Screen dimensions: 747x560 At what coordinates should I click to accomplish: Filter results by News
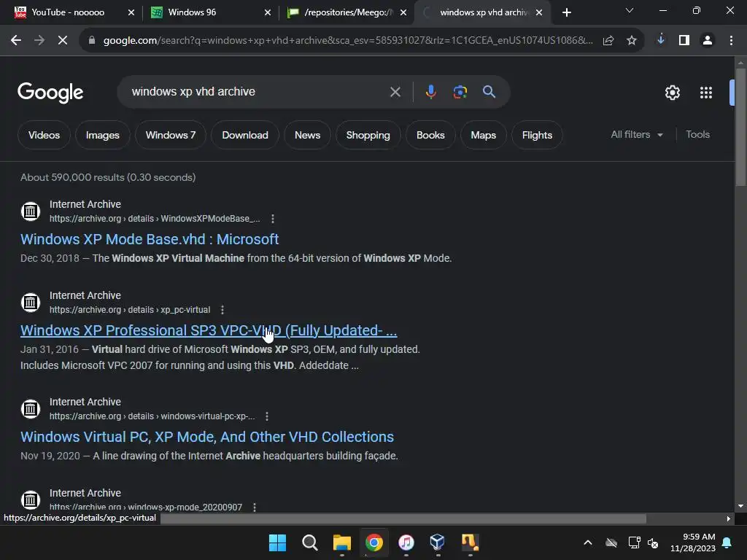point(307,135)
